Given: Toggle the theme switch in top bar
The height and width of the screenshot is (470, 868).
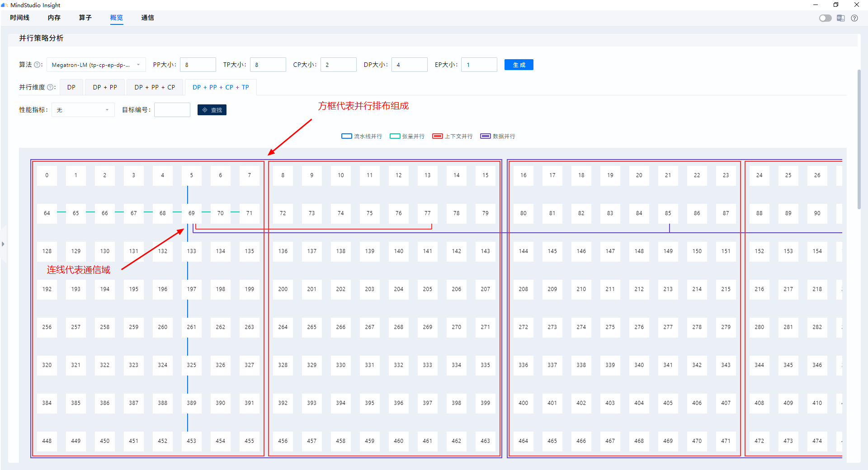Looking at the screenshot, I should point(825,18).
